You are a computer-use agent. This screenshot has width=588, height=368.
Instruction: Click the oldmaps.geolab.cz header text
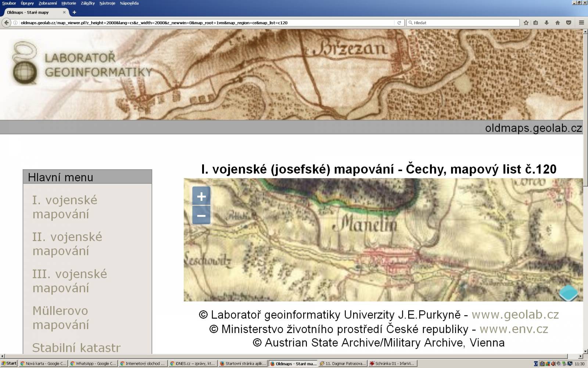pos(534,128)
